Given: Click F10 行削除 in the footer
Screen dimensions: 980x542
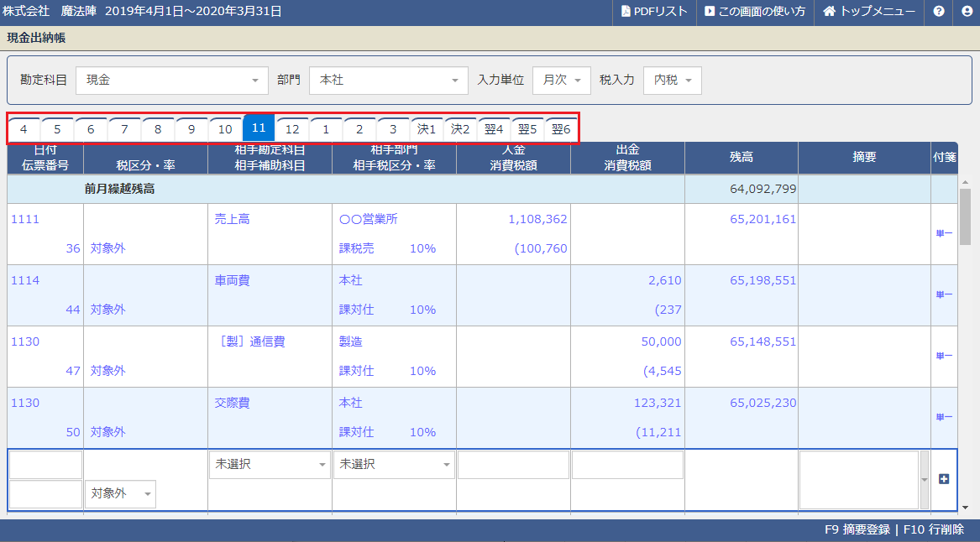Looking at the screenshot, I should click(934, 530).
